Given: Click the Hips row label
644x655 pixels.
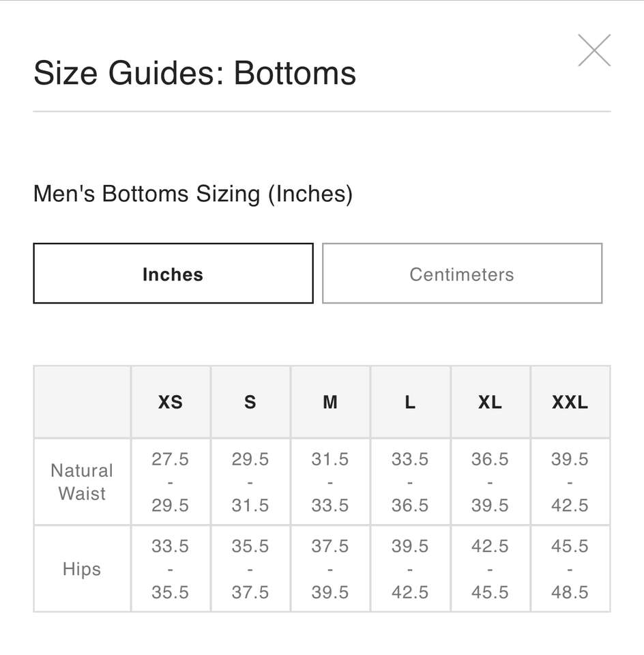Looking at the screenshot, I should tap(82, 569).
